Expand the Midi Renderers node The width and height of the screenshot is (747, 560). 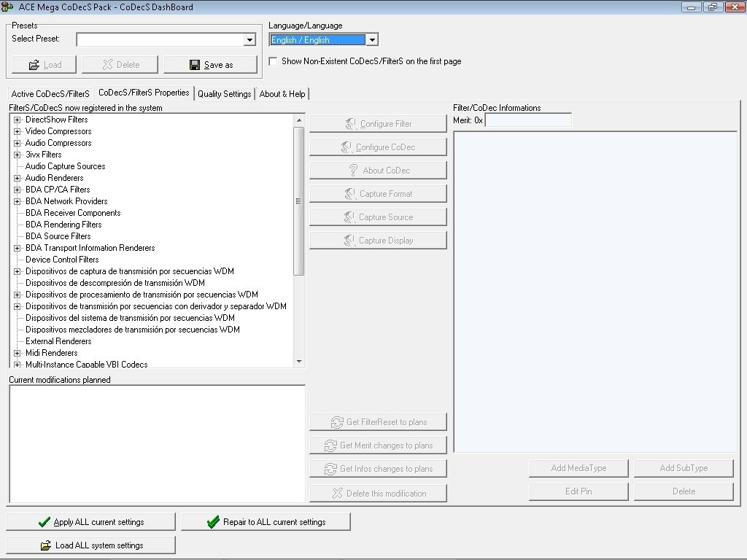[18, 354]
